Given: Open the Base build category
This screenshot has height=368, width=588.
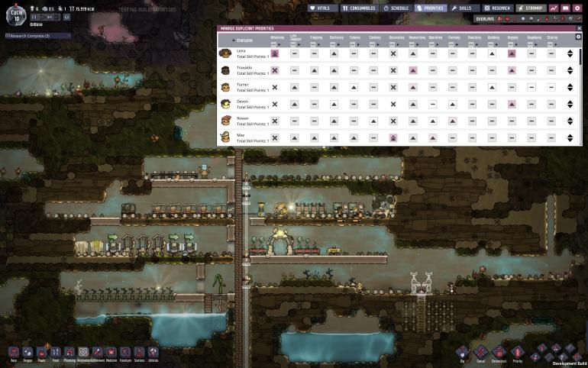Looking at the screenshot, I should (14, 353).
